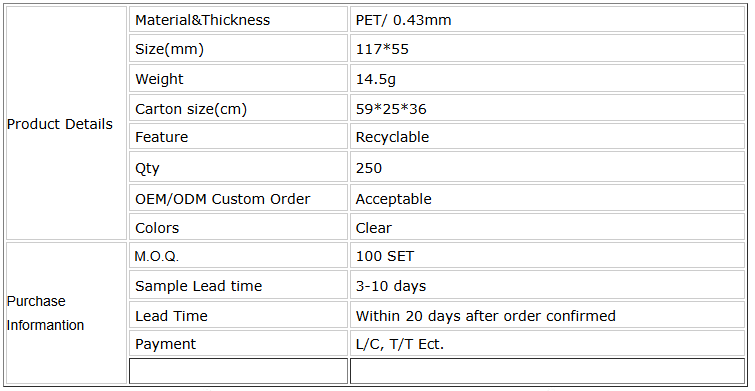Click the Product Details header cell
Image resolution: width=755 pixels, height=391 pixels.
(x=66, y=123)
